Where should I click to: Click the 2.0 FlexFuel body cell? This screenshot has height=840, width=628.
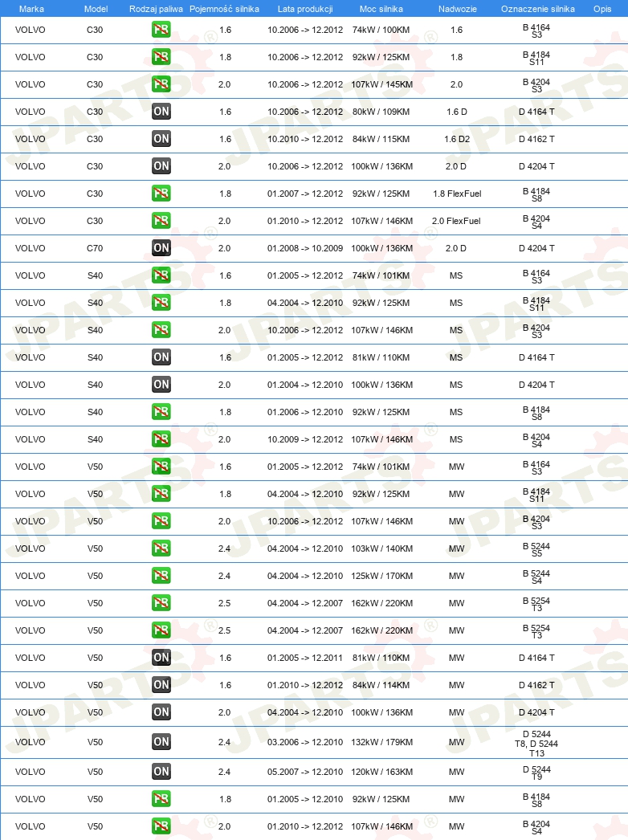click(x=456, y=221)
